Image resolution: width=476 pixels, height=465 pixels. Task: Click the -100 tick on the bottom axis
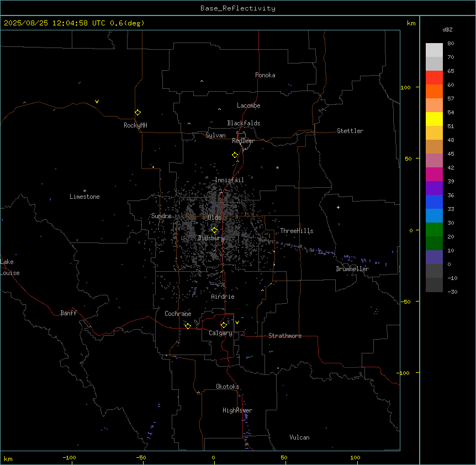point(69,457)
